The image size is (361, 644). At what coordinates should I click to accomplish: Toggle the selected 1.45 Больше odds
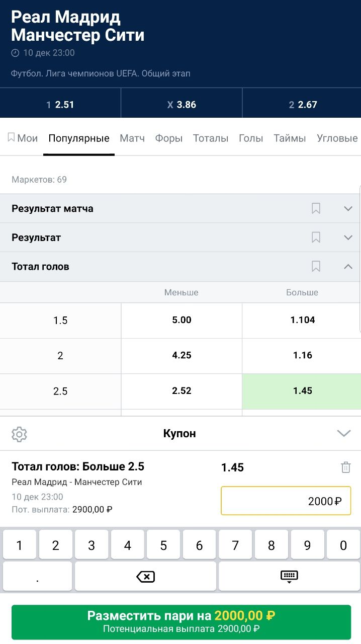302,391
